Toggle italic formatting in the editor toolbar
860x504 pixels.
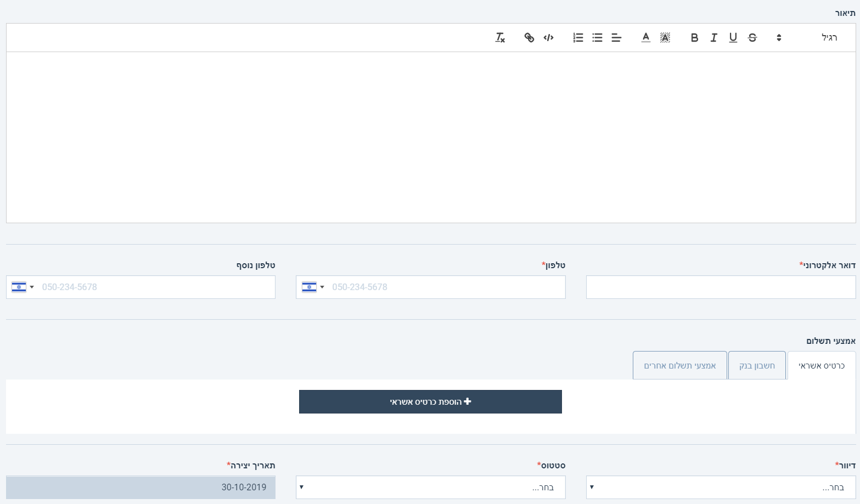click(713, 38)
